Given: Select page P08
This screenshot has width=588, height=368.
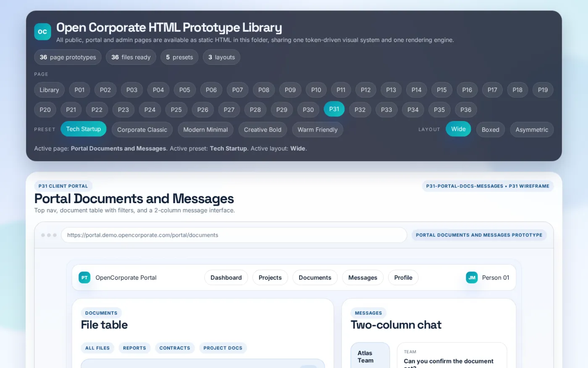Looking at the screenshot, I should click(x=264, y=90).
